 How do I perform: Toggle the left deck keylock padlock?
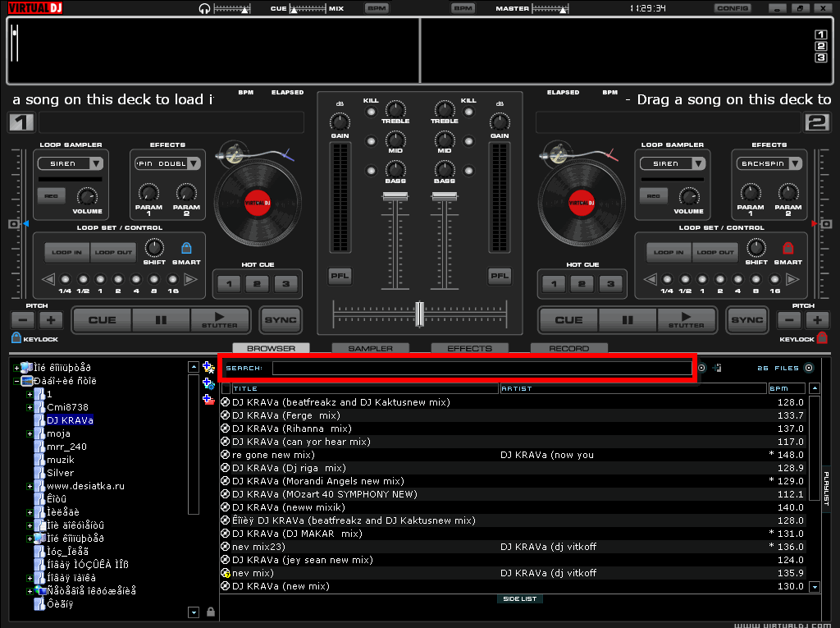(16, 338)
